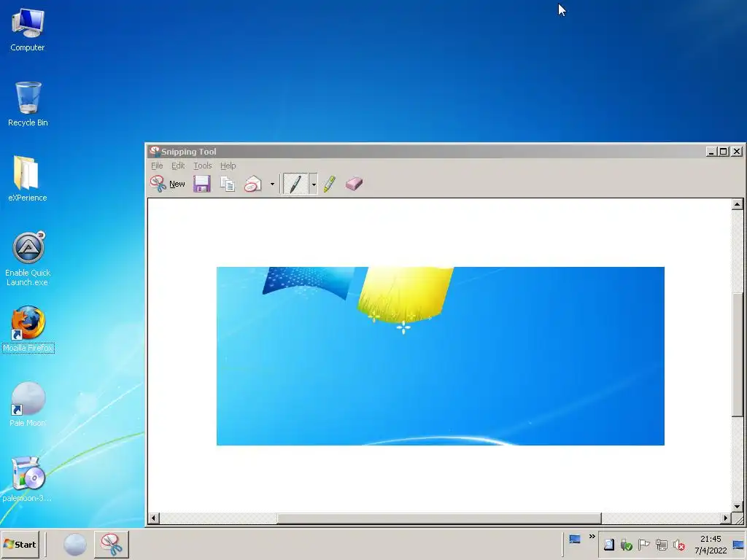
Task: Expand taskbar toolbar overflow chevron
Action: coord(592,537)
